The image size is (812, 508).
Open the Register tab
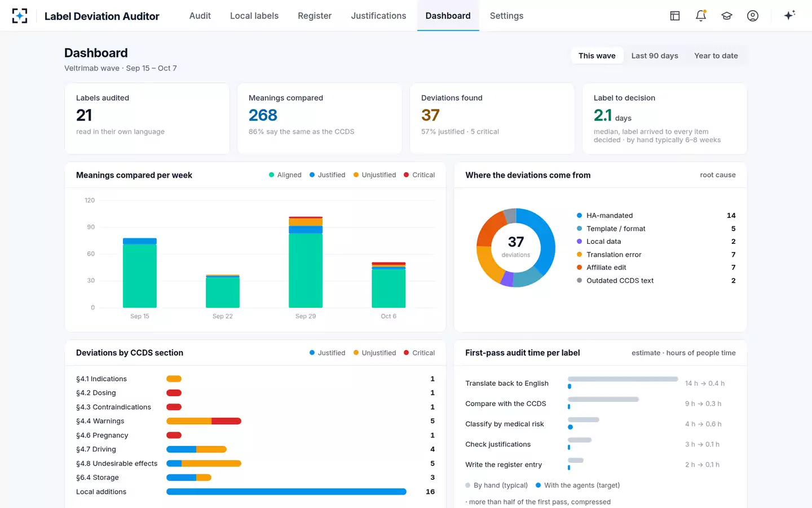tap(315, 16)
